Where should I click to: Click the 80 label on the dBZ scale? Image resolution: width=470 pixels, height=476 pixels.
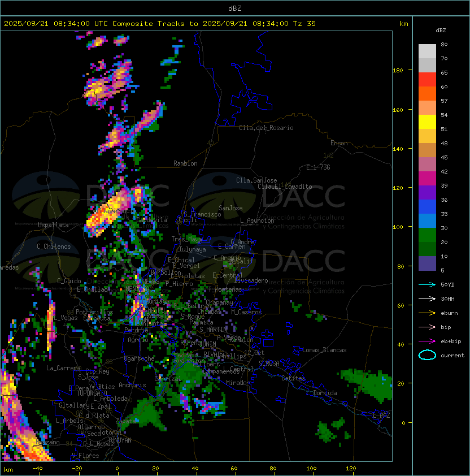tap(444, 44)
